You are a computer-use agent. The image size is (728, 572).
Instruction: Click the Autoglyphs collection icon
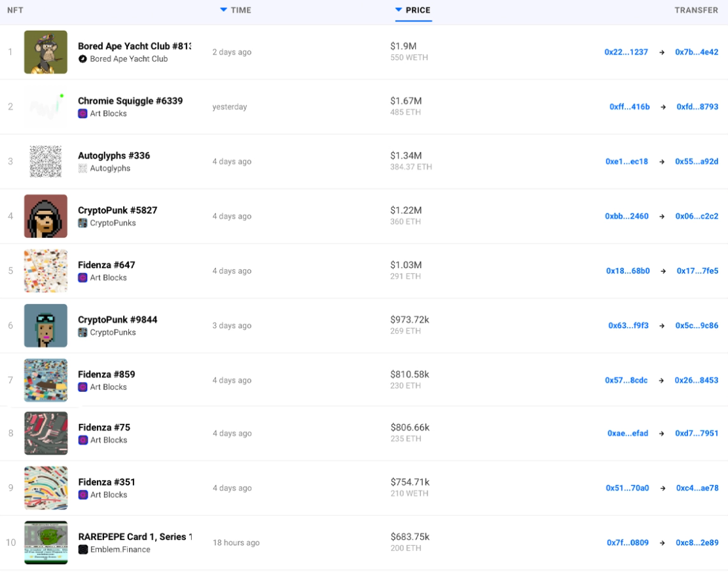pyautogui.click(x=82, y=168)
